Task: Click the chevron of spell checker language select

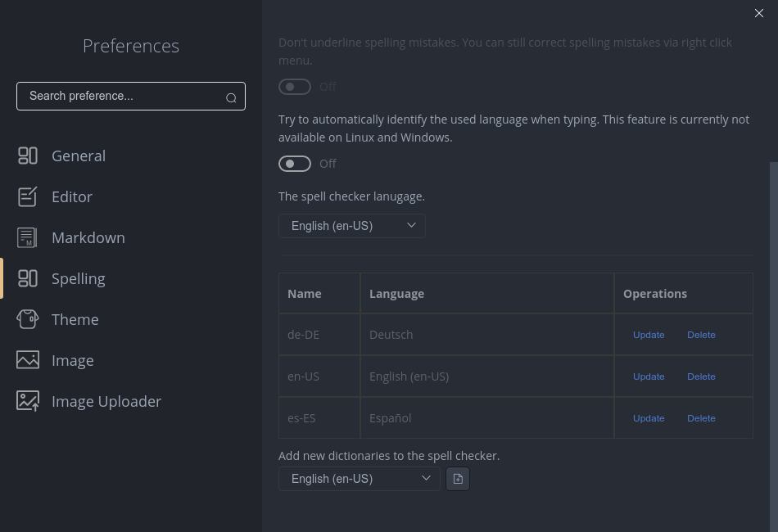Action: click(411, 225)
